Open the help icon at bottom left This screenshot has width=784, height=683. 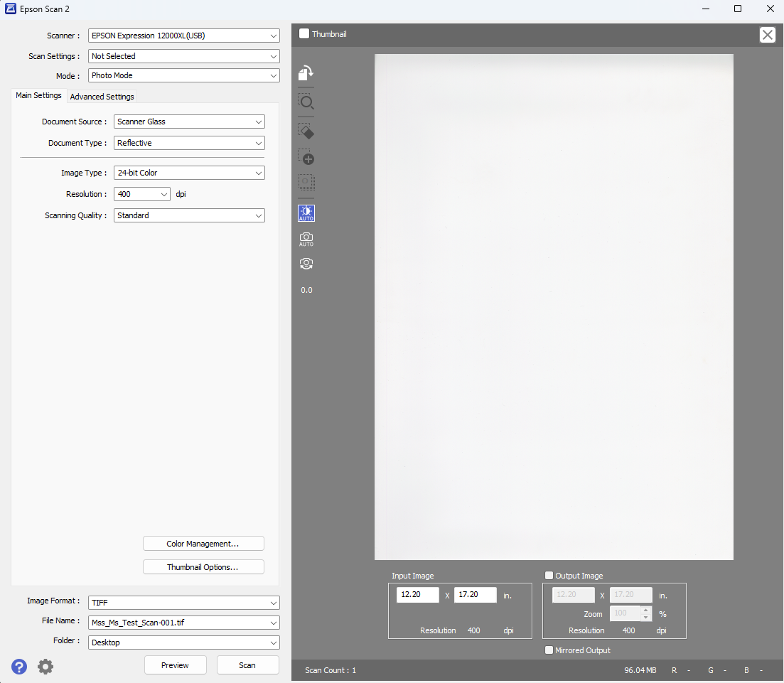[18, 667]
